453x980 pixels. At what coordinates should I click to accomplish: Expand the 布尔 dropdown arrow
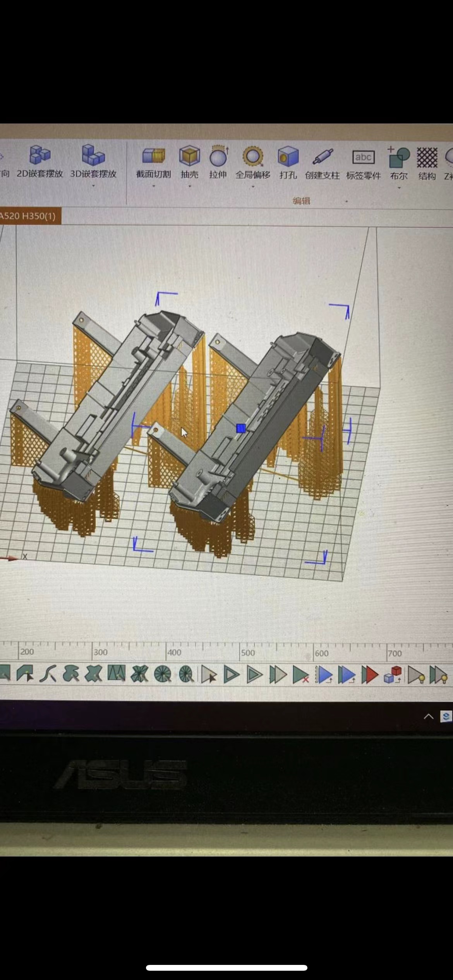(399, 188)
